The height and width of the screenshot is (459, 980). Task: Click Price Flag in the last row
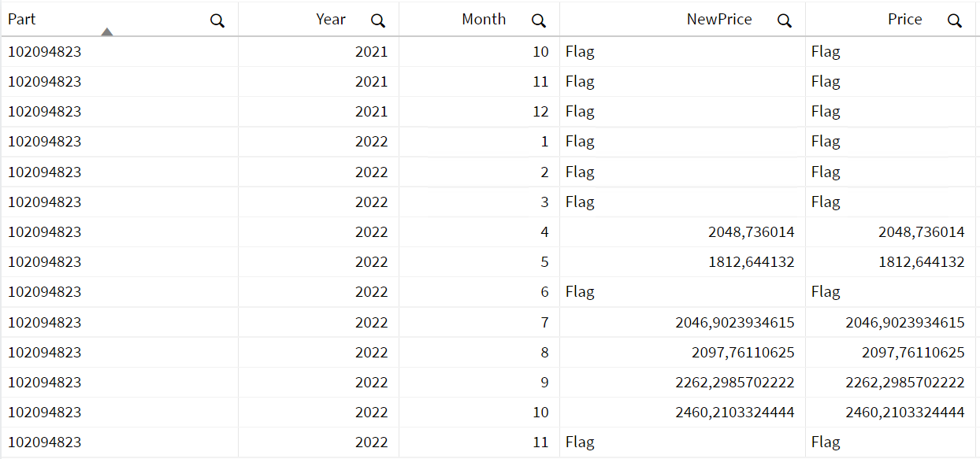[x=826, y=442]
